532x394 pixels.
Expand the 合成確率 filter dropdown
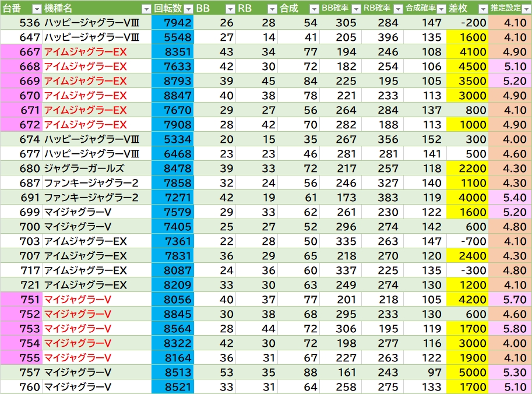441,9
